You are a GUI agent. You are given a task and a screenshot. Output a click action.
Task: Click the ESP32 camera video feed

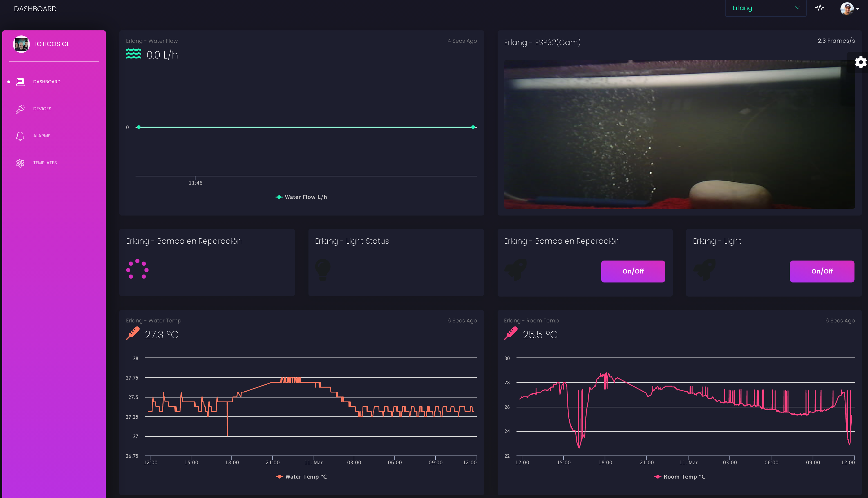pos(679,134)
